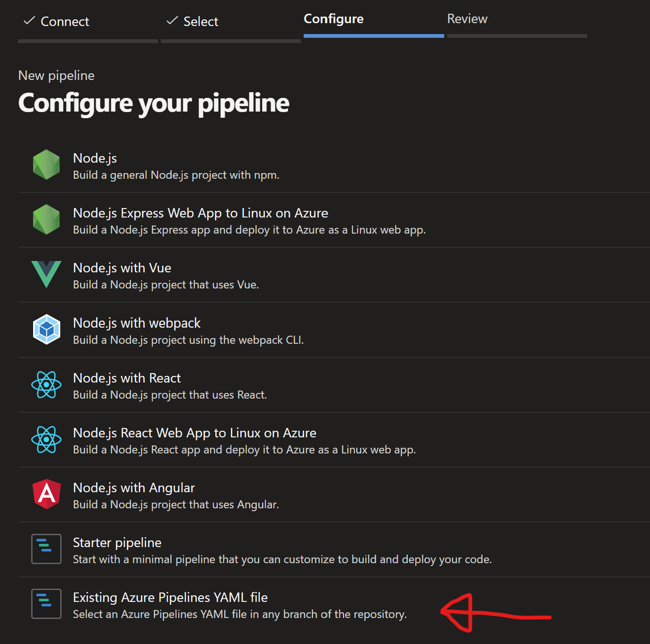
Task: Choose the Node.js with Angular template
Action: pos(134,488)
